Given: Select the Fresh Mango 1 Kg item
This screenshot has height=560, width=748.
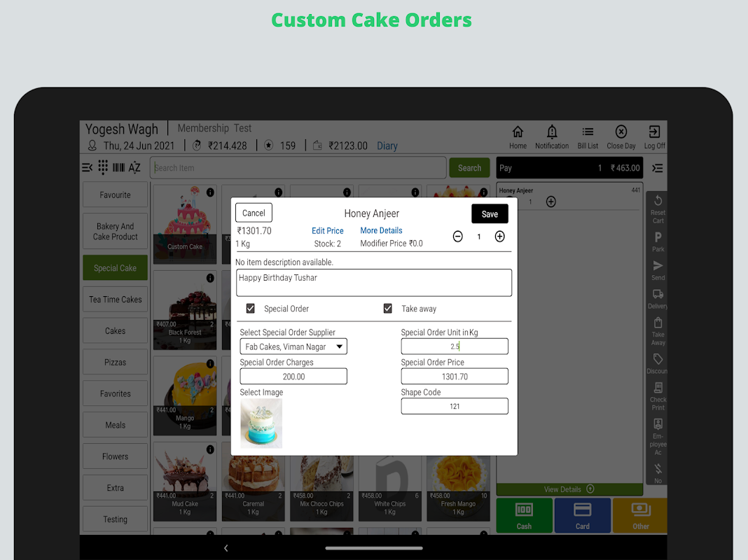Looking at the screenshot, I should point(458,489).
